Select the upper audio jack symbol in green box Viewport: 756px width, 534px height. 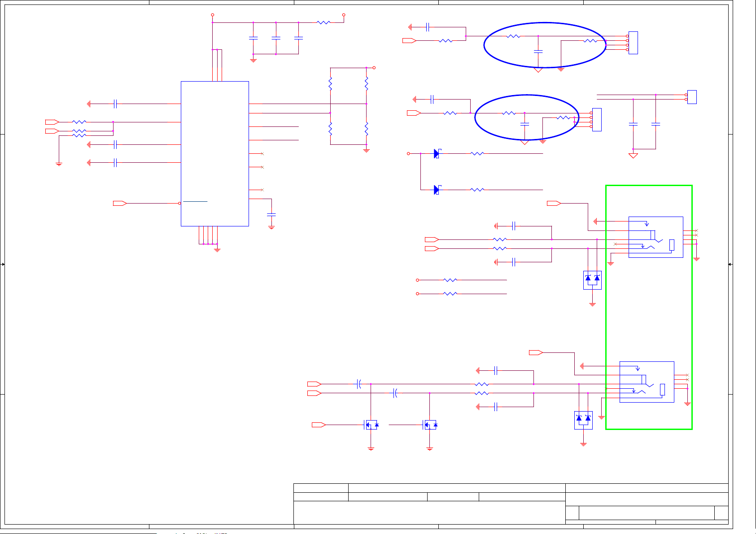(x=655, y=237)
